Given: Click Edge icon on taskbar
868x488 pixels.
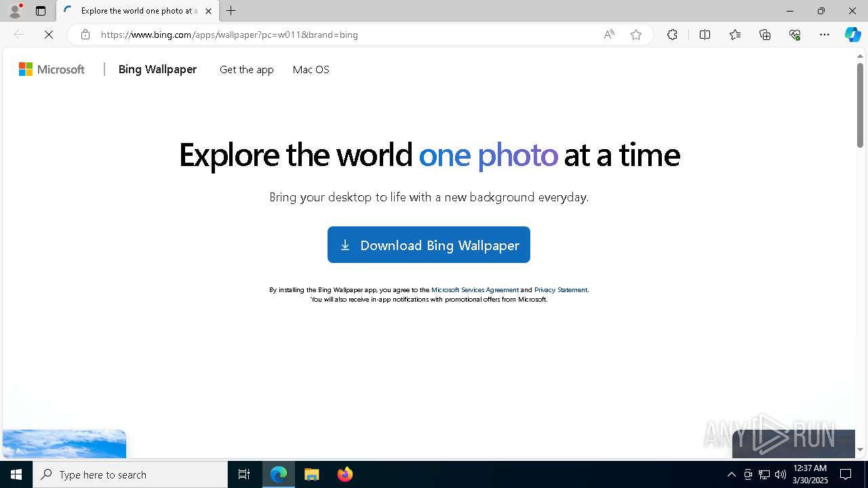Looking at the screenshot, I should (x=279, y=474).
